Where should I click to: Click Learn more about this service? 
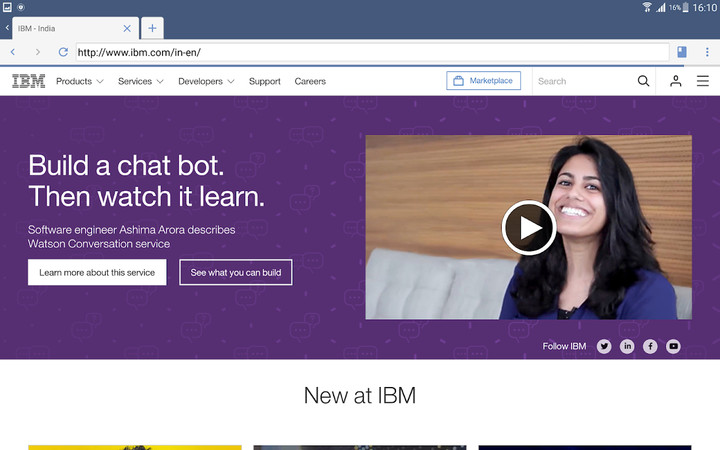click(97, 272)
